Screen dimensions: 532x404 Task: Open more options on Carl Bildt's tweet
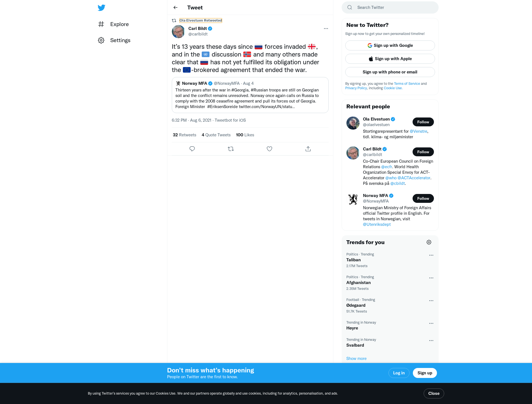(326, 29)
